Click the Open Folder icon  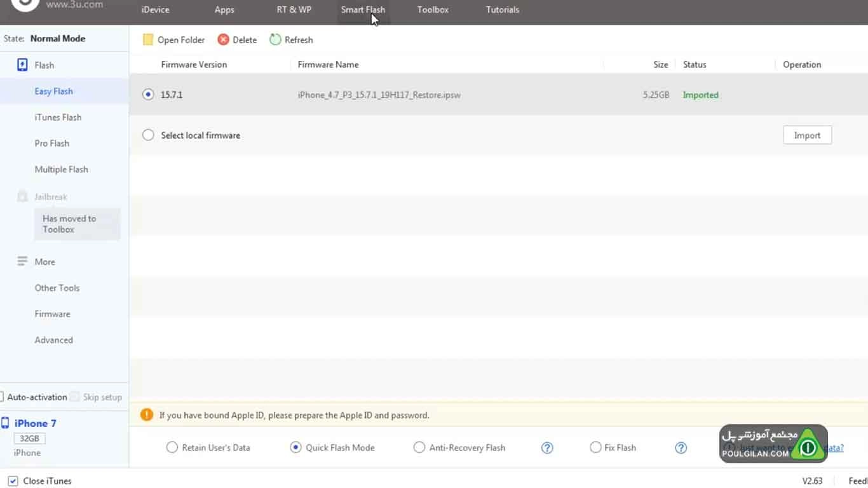pyautogui.click(x=148, y=39)
